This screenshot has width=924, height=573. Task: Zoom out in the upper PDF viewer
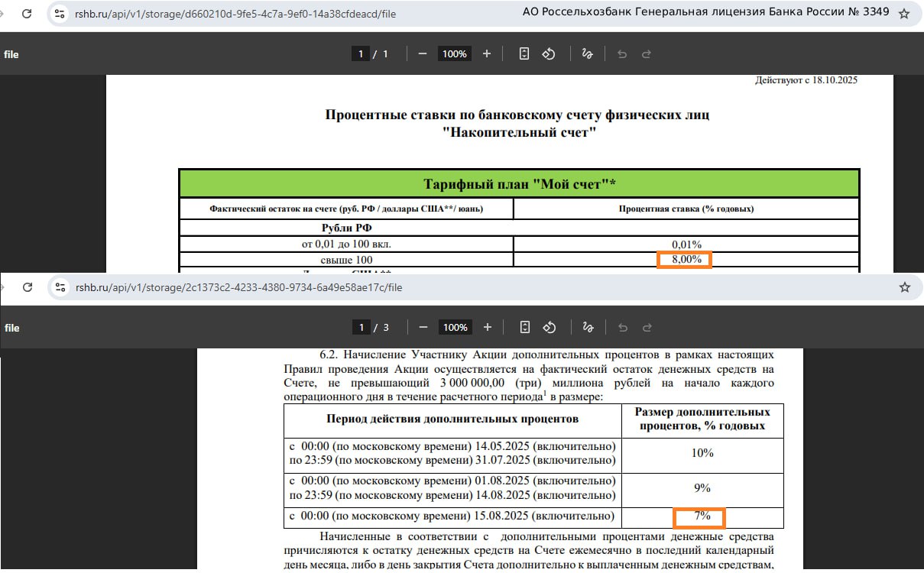point(422,53)
